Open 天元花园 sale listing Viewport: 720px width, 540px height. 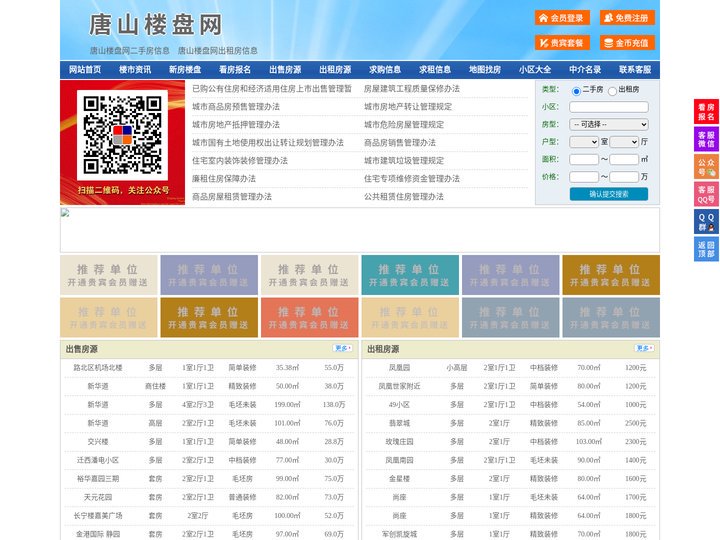coord(98,497)
